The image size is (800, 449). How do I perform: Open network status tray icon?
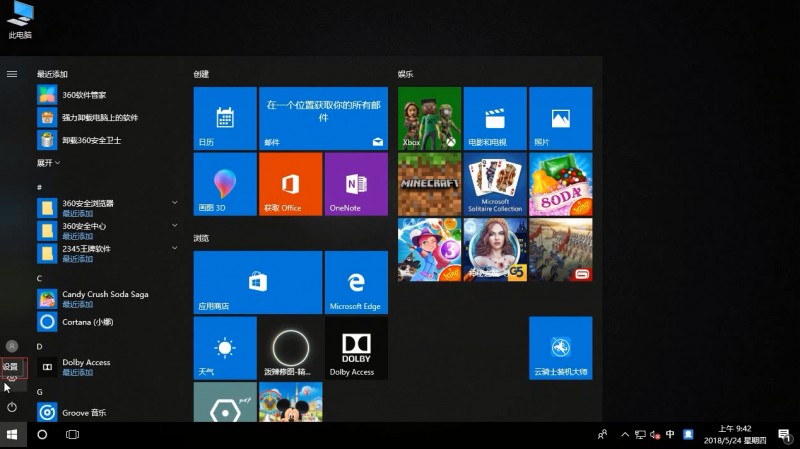point(640,435)
